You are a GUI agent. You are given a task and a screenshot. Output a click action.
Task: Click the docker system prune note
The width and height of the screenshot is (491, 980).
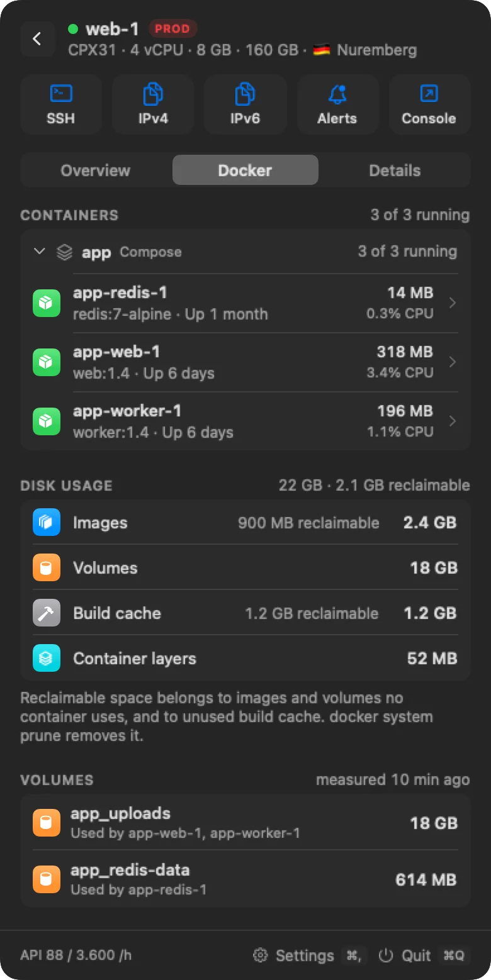[227, 716]
